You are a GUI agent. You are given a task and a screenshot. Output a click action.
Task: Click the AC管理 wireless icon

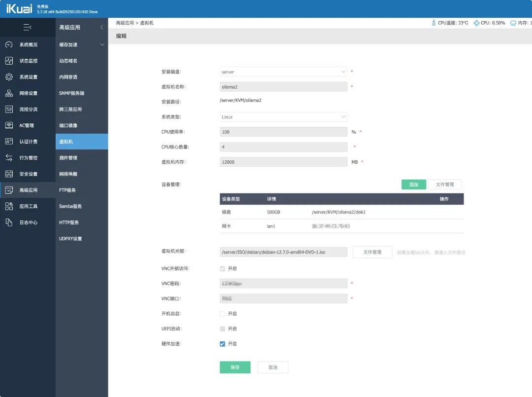[9, 125]
